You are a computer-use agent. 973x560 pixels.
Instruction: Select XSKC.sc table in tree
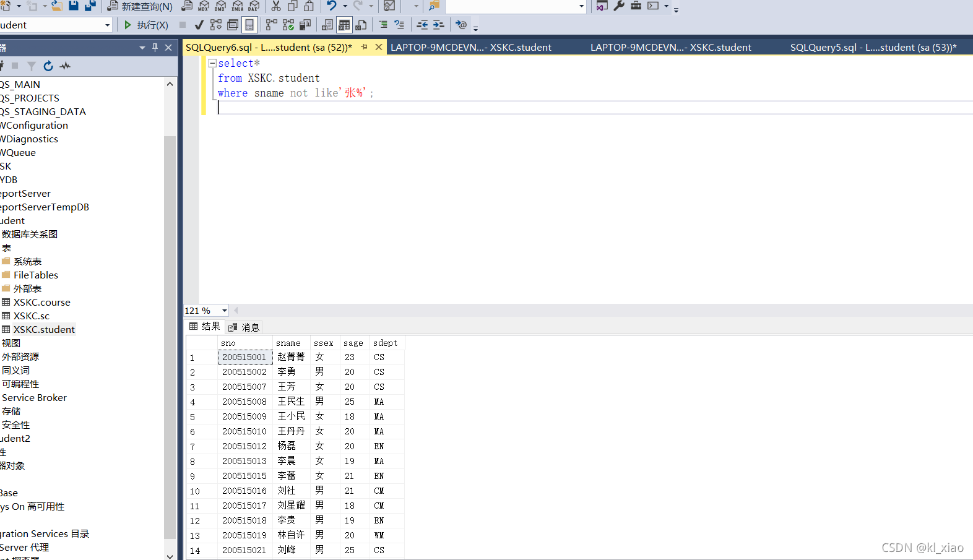32,316
